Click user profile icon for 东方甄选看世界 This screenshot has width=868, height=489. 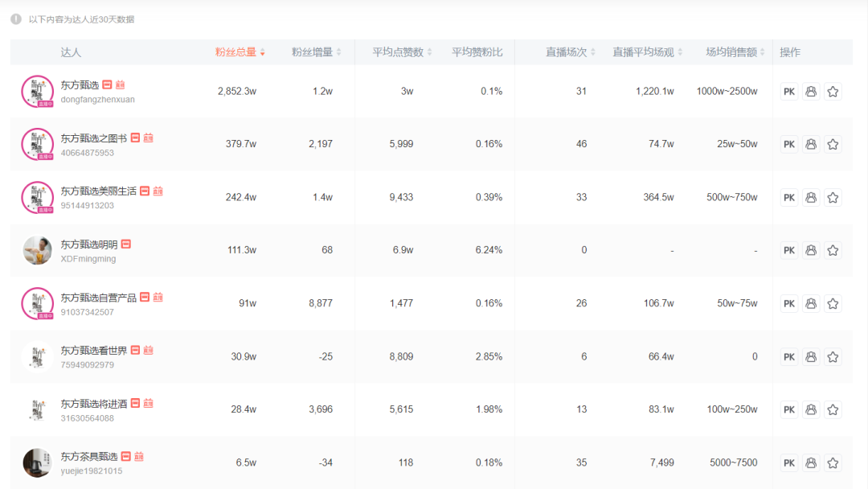click(811, 357)
